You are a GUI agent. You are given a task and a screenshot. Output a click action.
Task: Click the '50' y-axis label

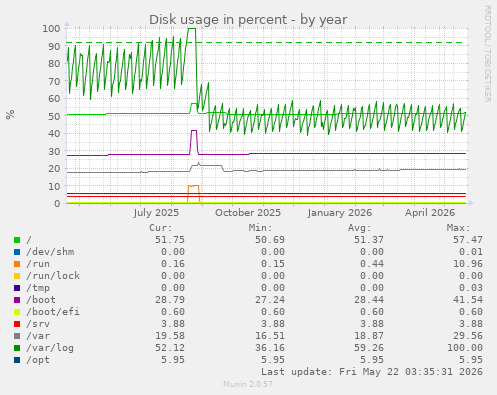pyautogui.click(x=54, y=116)
